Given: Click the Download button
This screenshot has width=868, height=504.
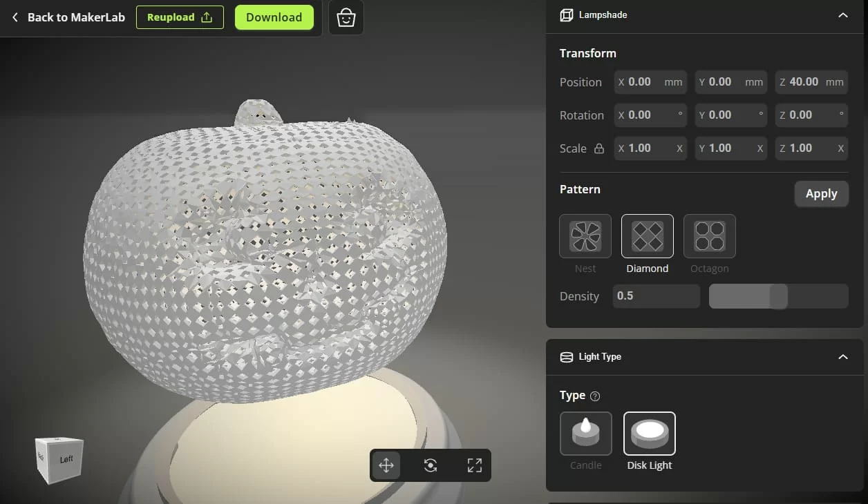Looking at the screenshot, I should [274, 17].
